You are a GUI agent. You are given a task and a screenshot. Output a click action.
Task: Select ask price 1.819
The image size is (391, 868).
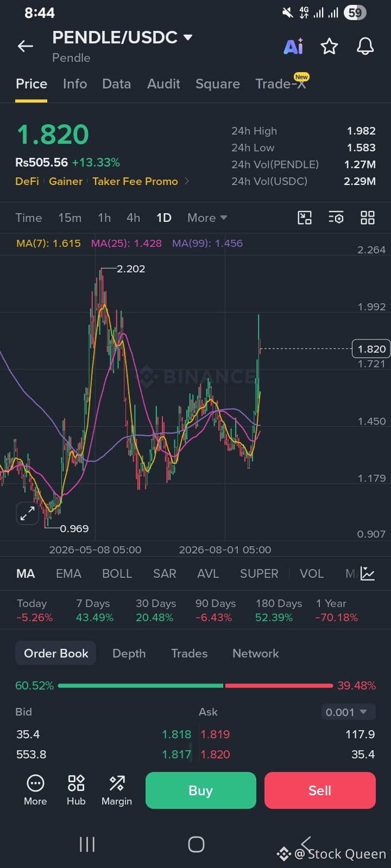(216, 734)
